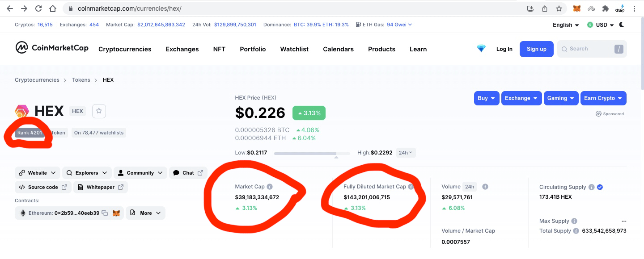644x259 pixels.
Task: Open the Watchlist nav item
Action: tap(294, 49)
